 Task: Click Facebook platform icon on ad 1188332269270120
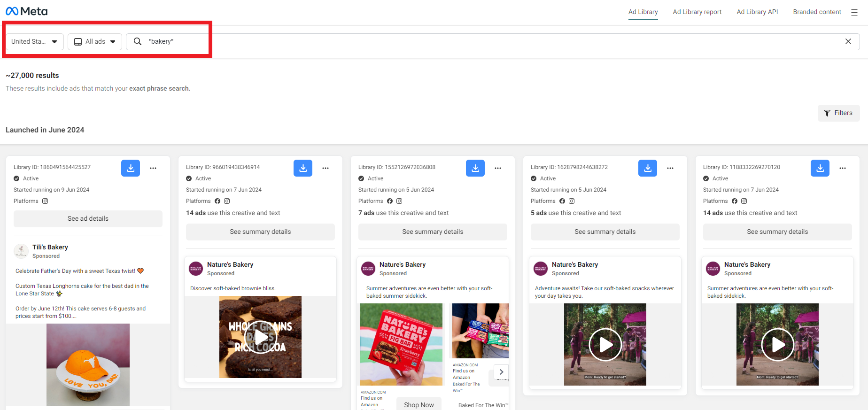pyautogui.click(x=735, y=201)
